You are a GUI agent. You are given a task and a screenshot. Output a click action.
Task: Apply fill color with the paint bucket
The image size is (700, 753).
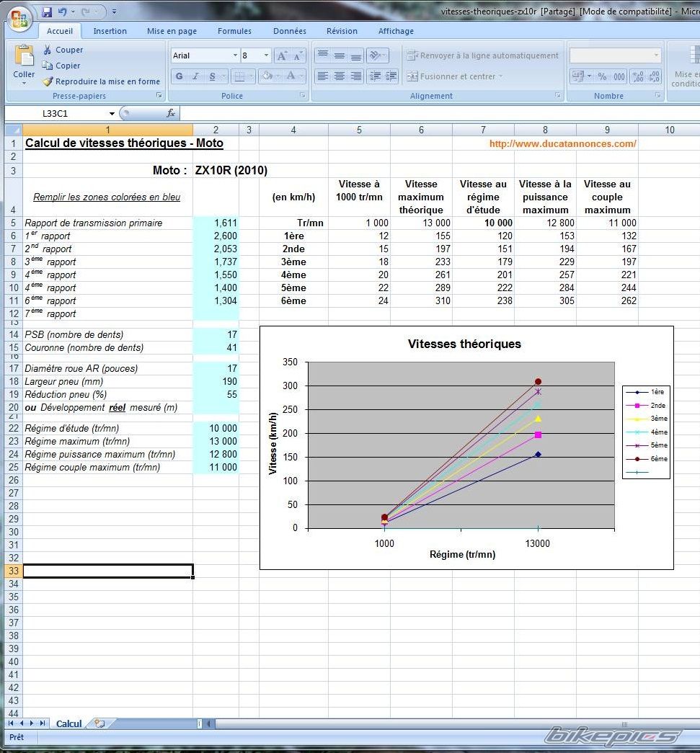[267, 76]
